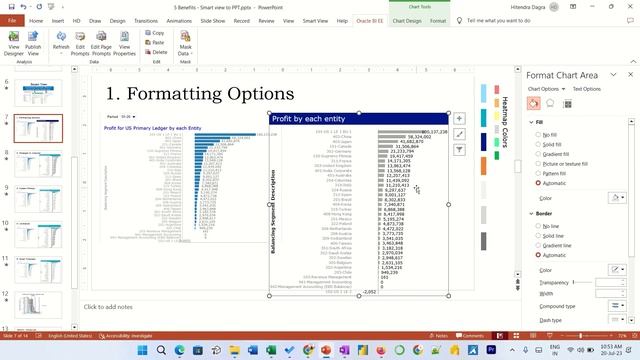Collapse the Border section

point(531,213)
